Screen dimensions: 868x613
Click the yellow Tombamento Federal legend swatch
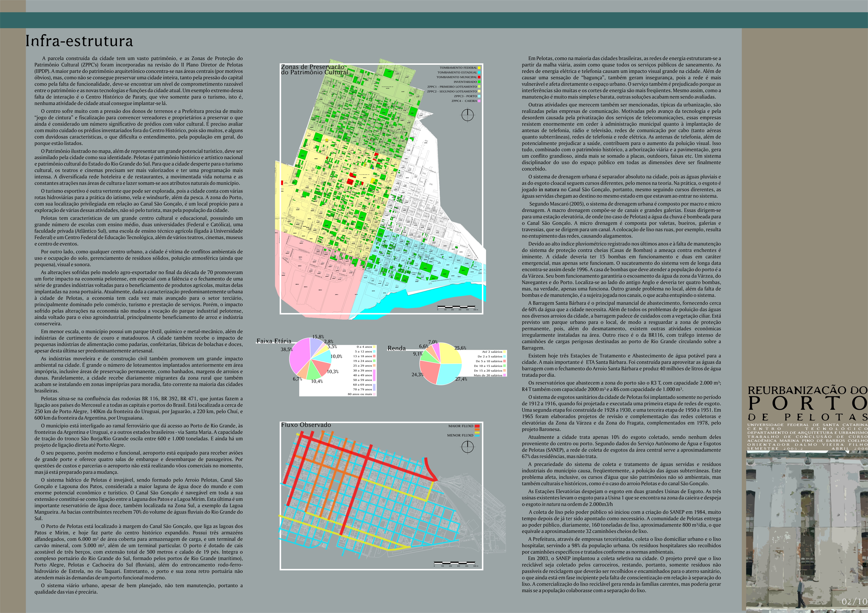479,68
